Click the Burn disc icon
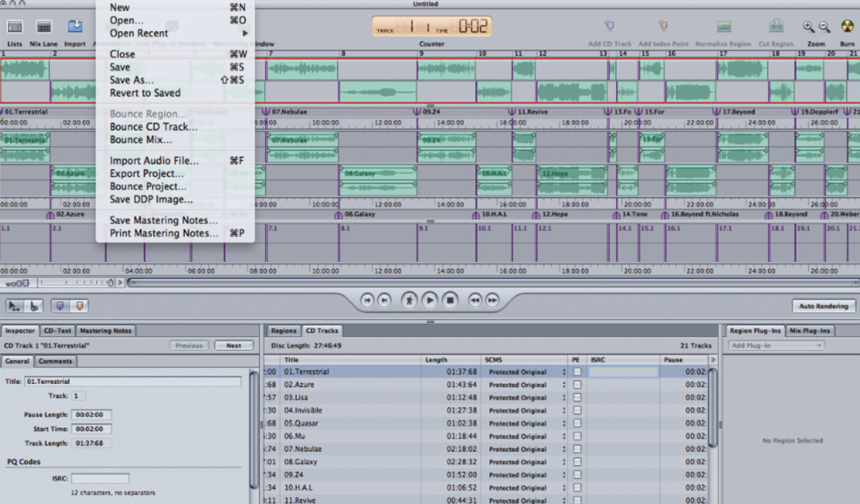Screen dimensions: 860x504 pos(847,26)
